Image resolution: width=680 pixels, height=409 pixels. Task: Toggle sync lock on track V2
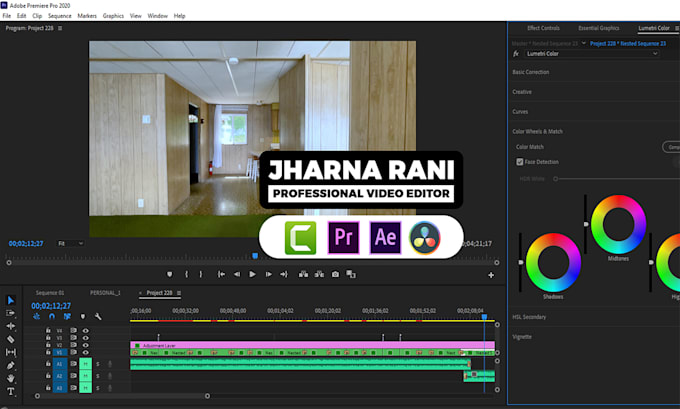(x=73, y=345)
